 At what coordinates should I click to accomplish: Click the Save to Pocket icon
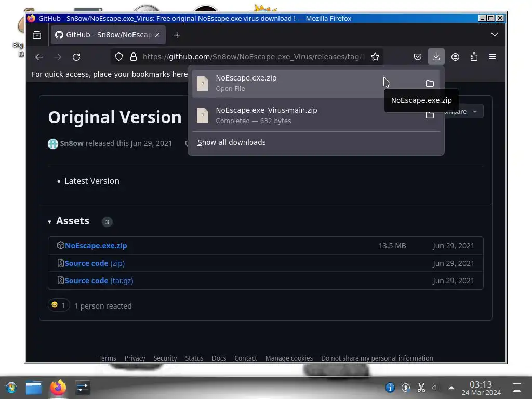[418, 57]
